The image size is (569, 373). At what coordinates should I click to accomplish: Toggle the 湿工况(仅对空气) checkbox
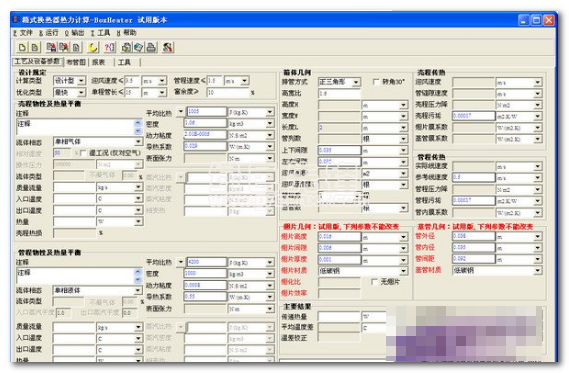(83, 153)
